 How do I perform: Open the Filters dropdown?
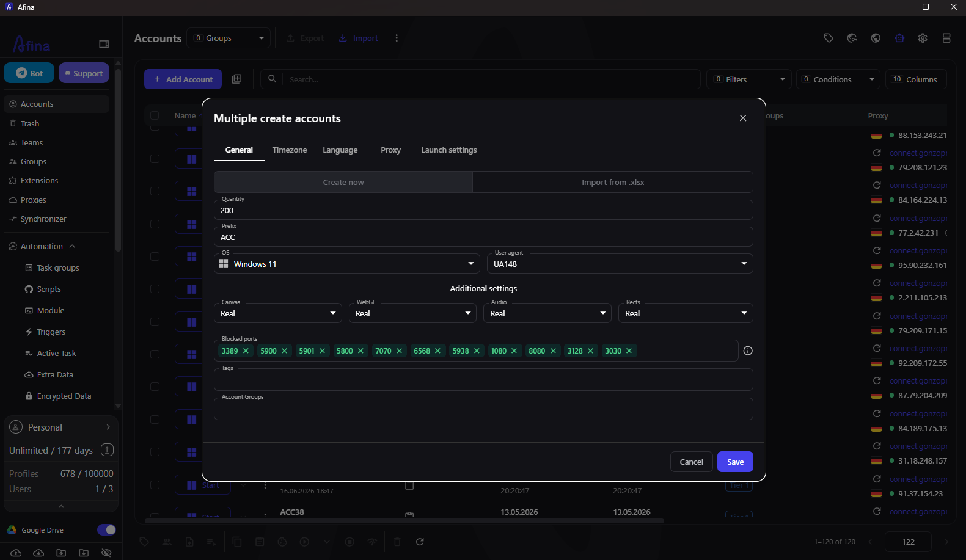749,79
